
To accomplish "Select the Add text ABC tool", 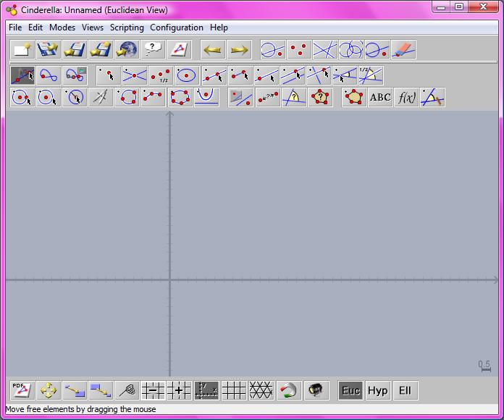I will tap(380, 97).
